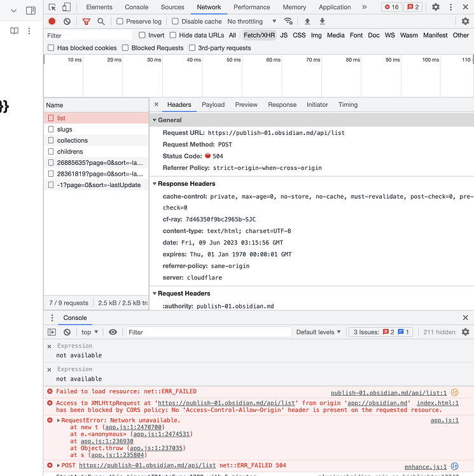Select the Fetch/XHR filter type

pos(259,35)
